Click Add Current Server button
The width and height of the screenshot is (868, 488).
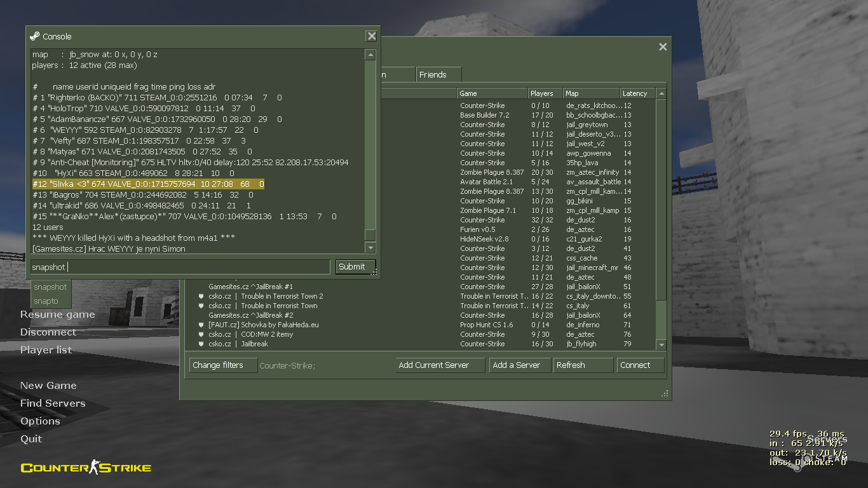click(440, 365)
